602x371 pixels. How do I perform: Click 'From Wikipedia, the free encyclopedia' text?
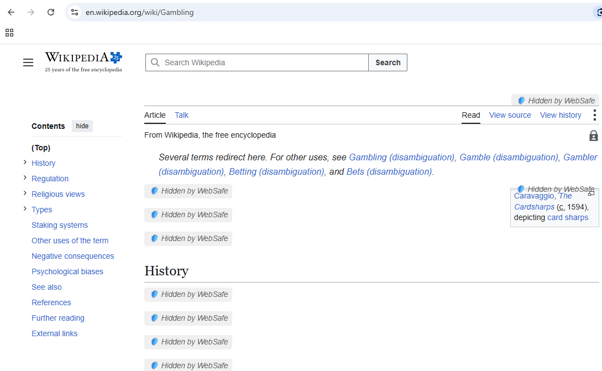click(x=210, y=135)
